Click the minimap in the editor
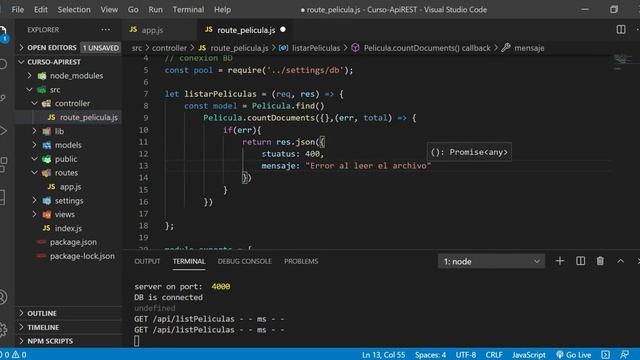The image size is (640, 360). 622,61
